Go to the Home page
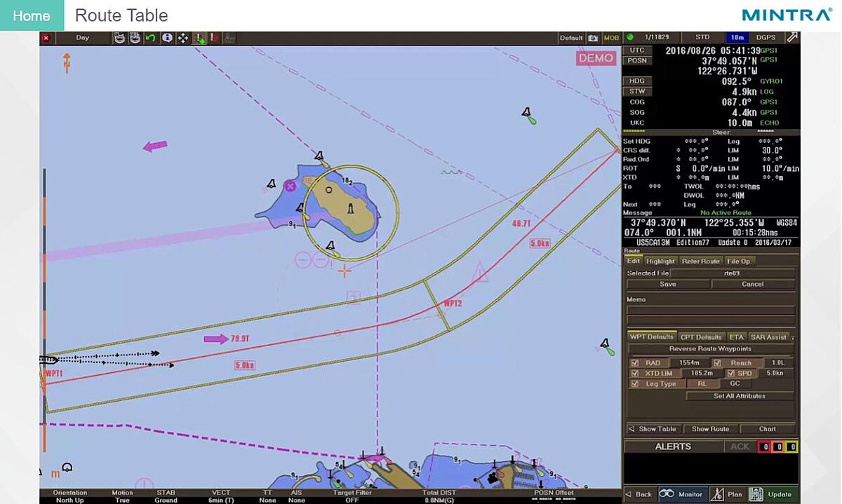 pos(32,15)
